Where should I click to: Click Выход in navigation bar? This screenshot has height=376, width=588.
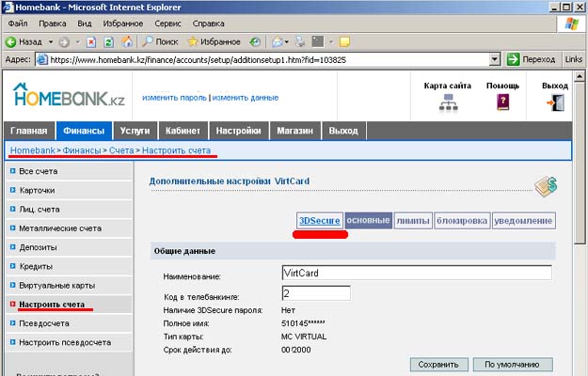343,131
